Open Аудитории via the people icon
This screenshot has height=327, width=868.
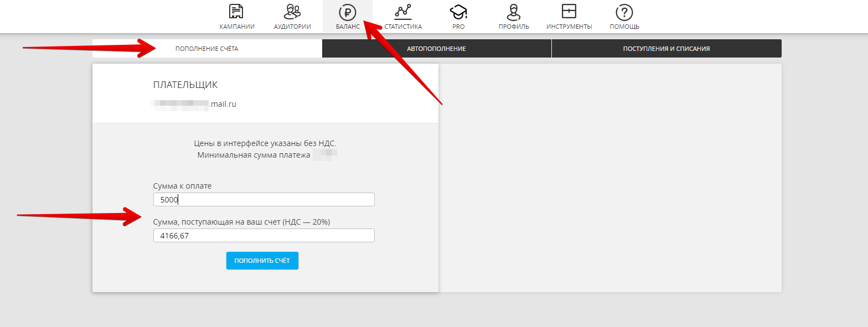(292, 12)
